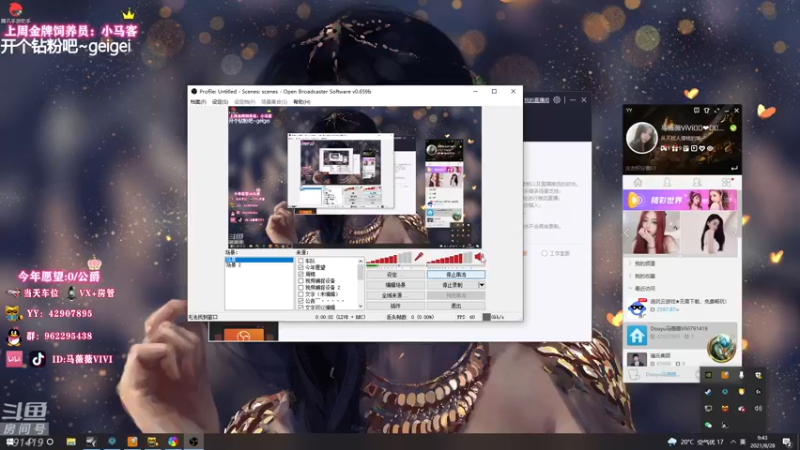Click the floating game avatar bubble in YY

coord(721,347)
